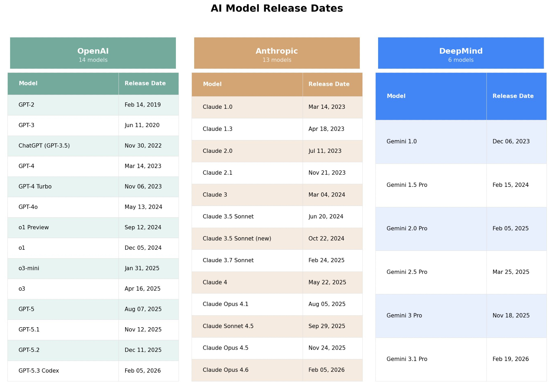Click the OpenAI header banner
The image size is (554, 392).
click(x=93, y=53)
